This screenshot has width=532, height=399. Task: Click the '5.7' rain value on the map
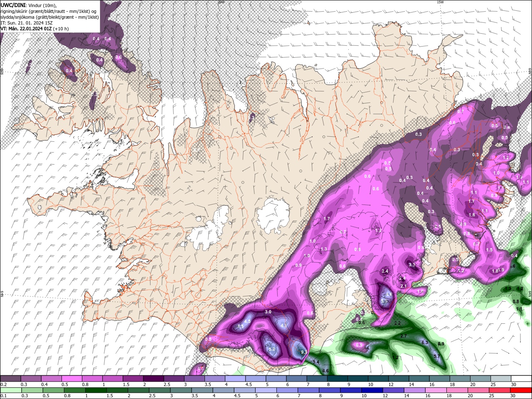coord(436,356)
